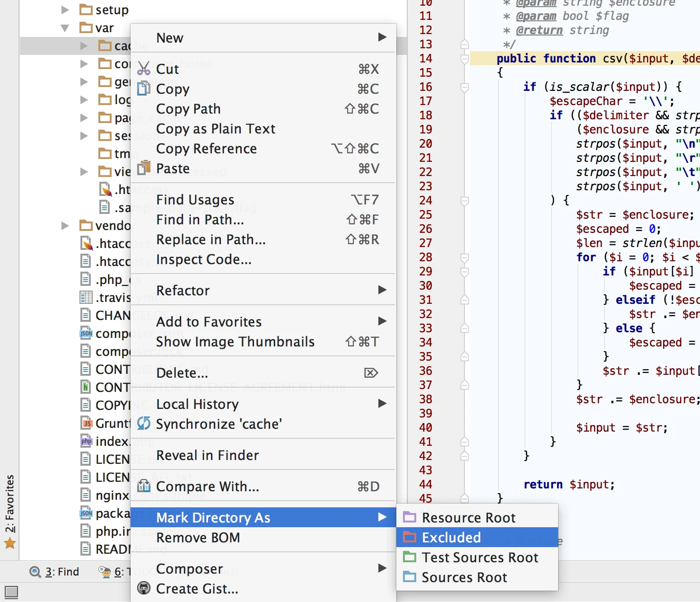Expand the setup folder

coord(64,9)
